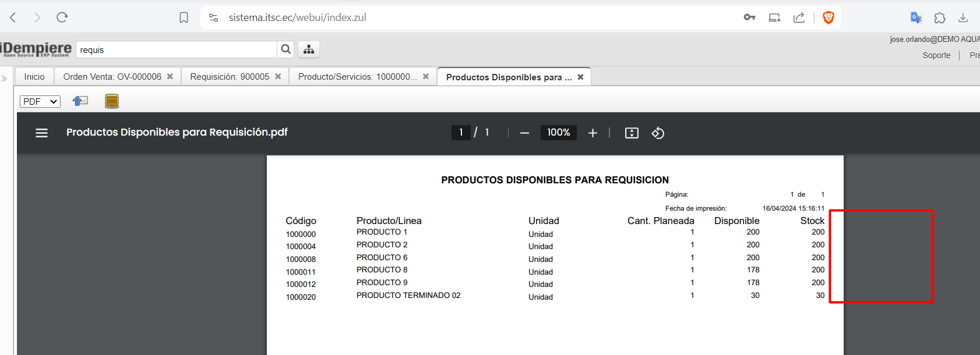Bookmark this page in the browser
The image size is (980, 355).
[184, 17]
